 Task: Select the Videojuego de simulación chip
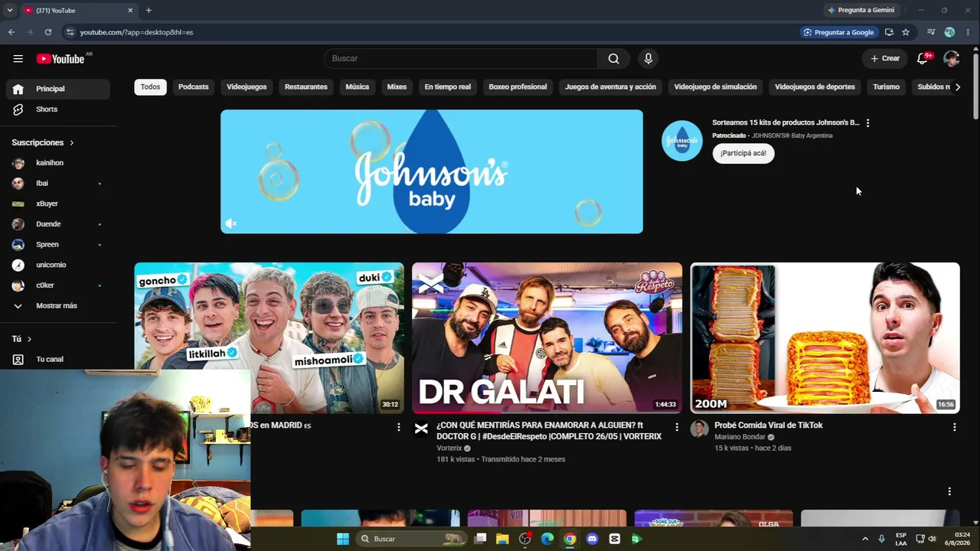[x=715, y=86]
